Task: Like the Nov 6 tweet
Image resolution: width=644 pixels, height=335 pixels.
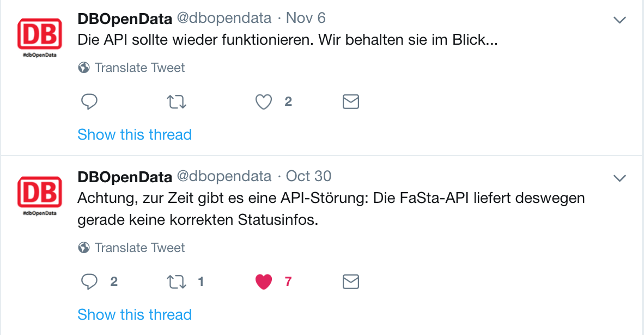Action: pyautogui.click(x=264, y=102)
